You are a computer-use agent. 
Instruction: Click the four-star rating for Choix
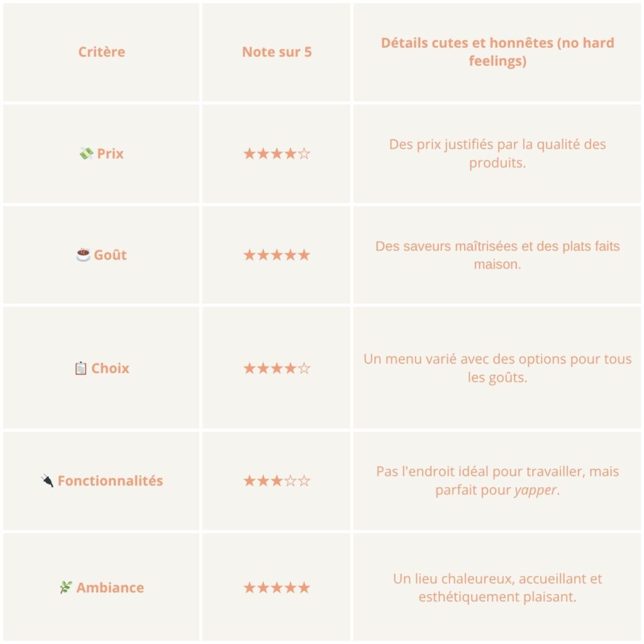click(277, 368)
